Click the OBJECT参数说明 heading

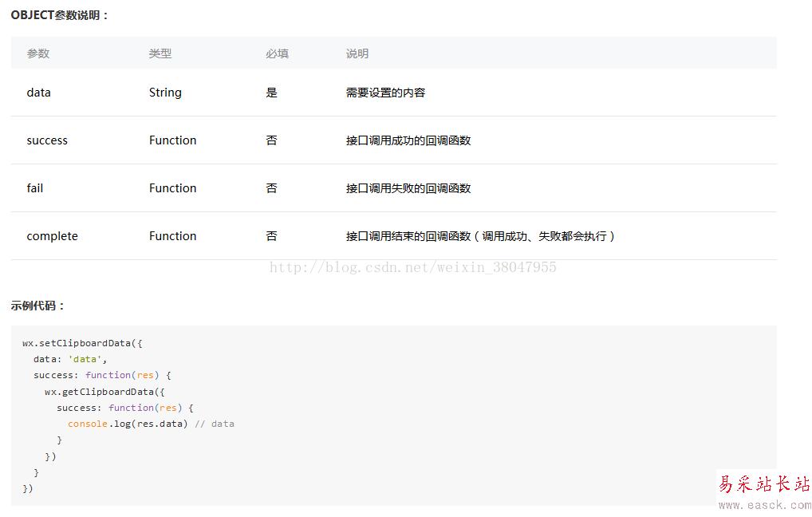60,15
